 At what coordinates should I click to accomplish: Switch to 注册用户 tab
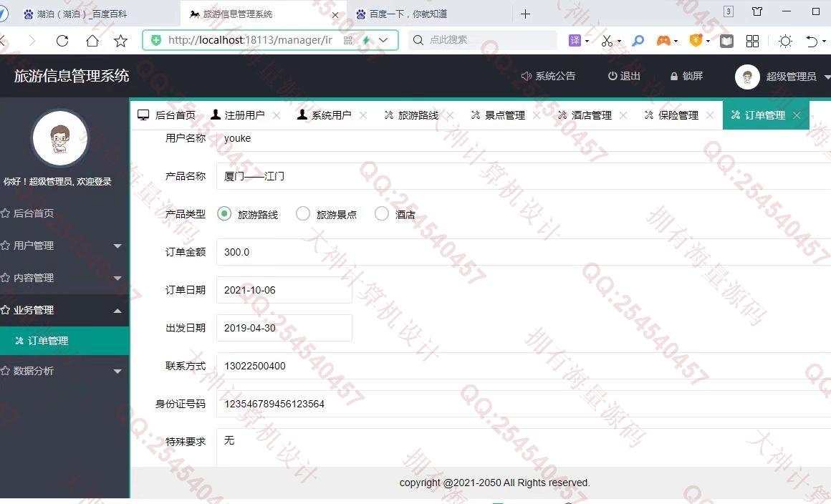point(237,115)
